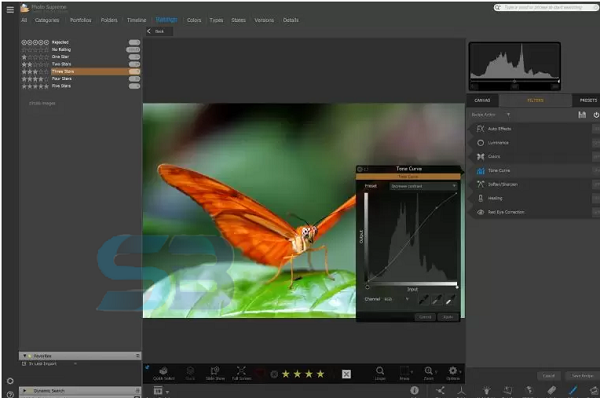Click the save recipe disk icon
The height and width of the screenshot is (398, 600).
pyautogui.click(x=582, y=115)
